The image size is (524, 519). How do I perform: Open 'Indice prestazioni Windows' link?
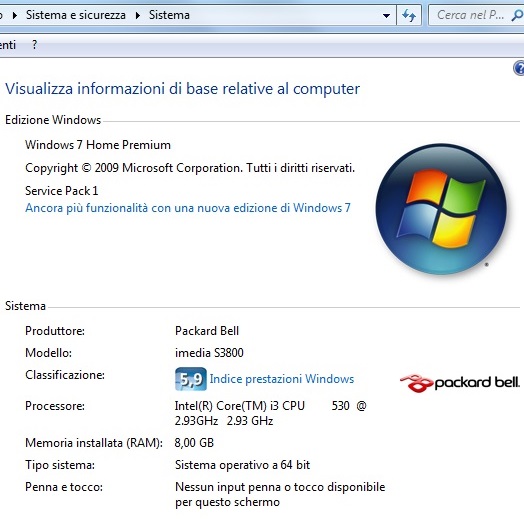pos(282,379)
